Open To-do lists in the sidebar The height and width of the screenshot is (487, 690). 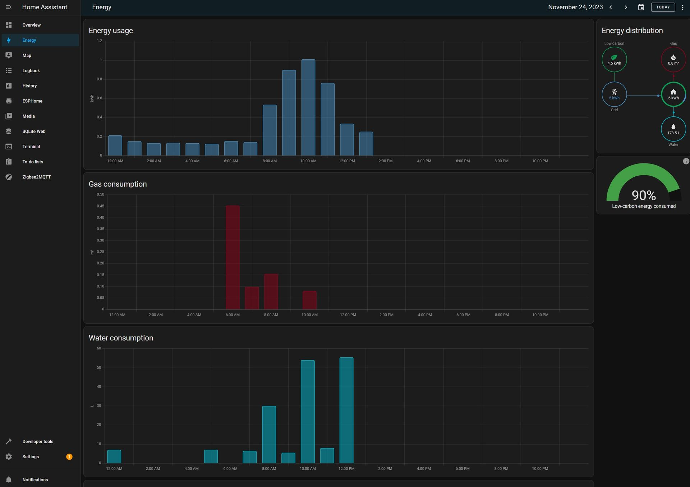pyautogui.click(x=40, y=161)
